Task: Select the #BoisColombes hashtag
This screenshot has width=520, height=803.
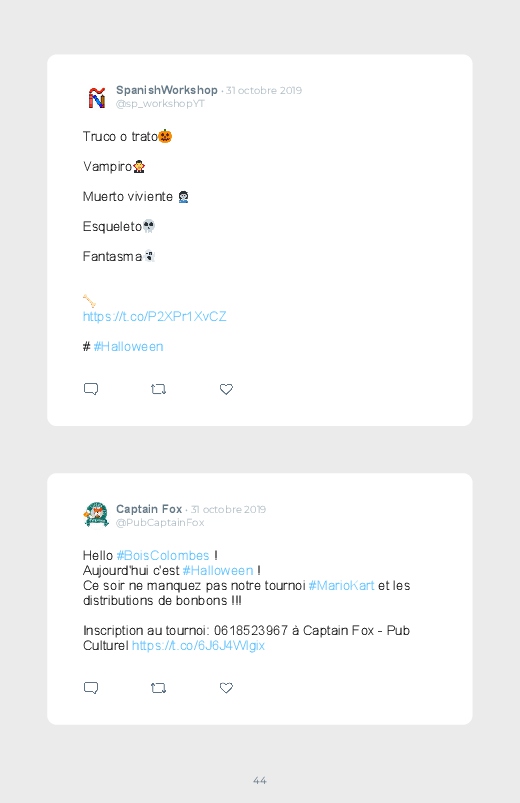Action: 163,556
